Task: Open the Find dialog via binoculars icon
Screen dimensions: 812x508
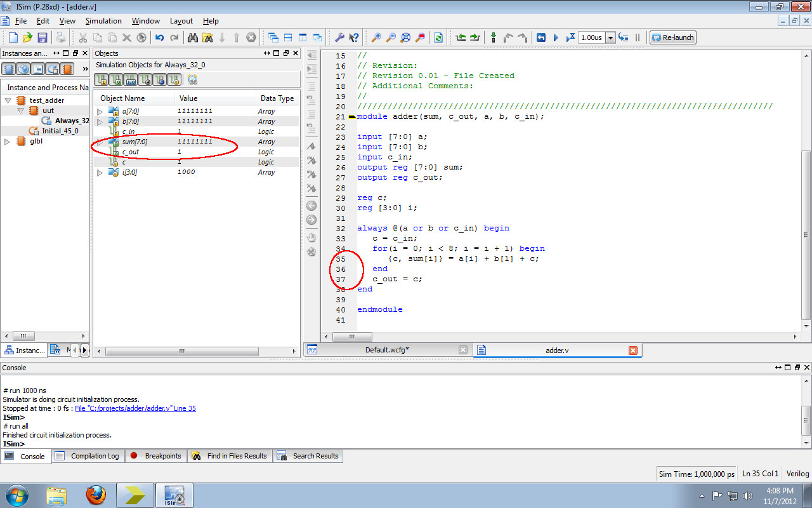Action: 193,37
